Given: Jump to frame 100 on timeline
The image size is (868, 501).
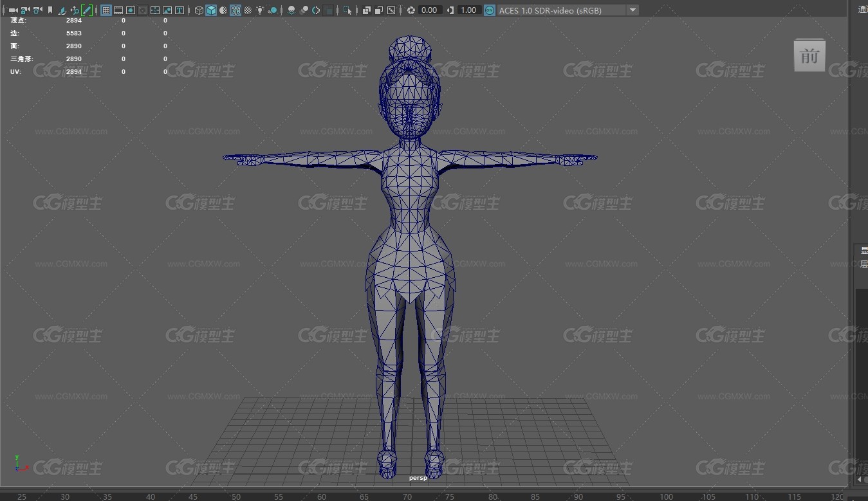Looking at the screenshot, I should pos(667,496).
